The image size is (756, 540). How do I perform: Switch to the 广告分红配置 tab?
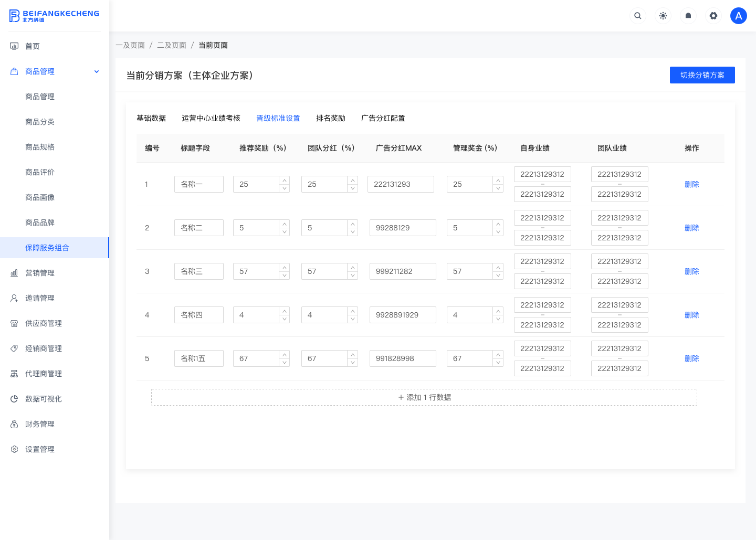(x=383, y=118)
